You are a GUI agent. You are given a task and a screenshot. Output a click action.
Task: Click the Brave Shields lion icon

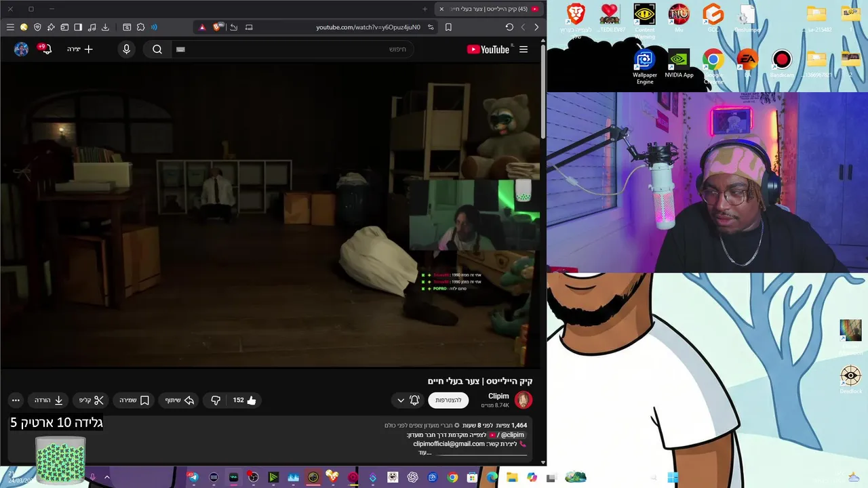[217, 27]
